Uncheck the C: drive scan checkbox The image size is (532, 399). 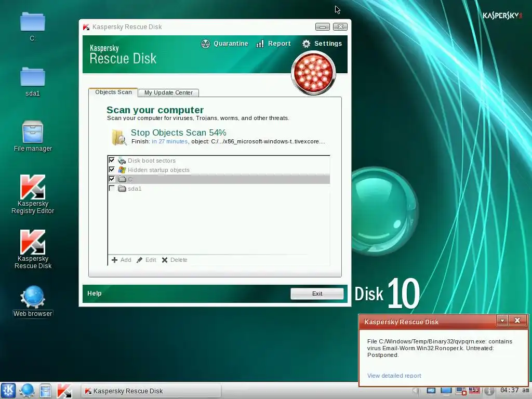pos(112,179)
